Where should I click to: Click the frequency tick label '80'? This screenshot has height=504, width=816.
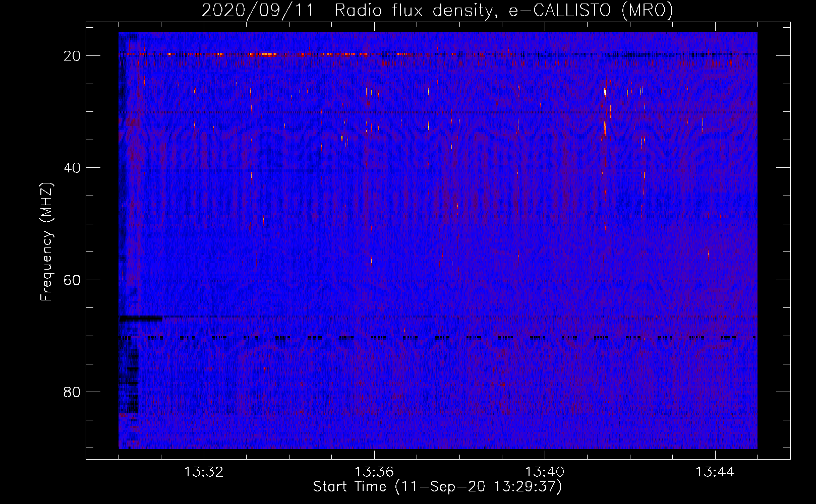point(72,392)
